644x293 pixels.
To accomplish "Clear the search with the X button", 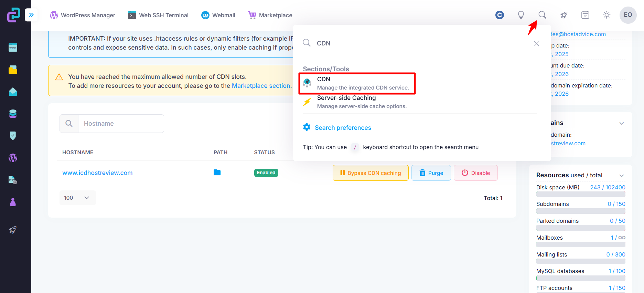I will tap(536, 43).
